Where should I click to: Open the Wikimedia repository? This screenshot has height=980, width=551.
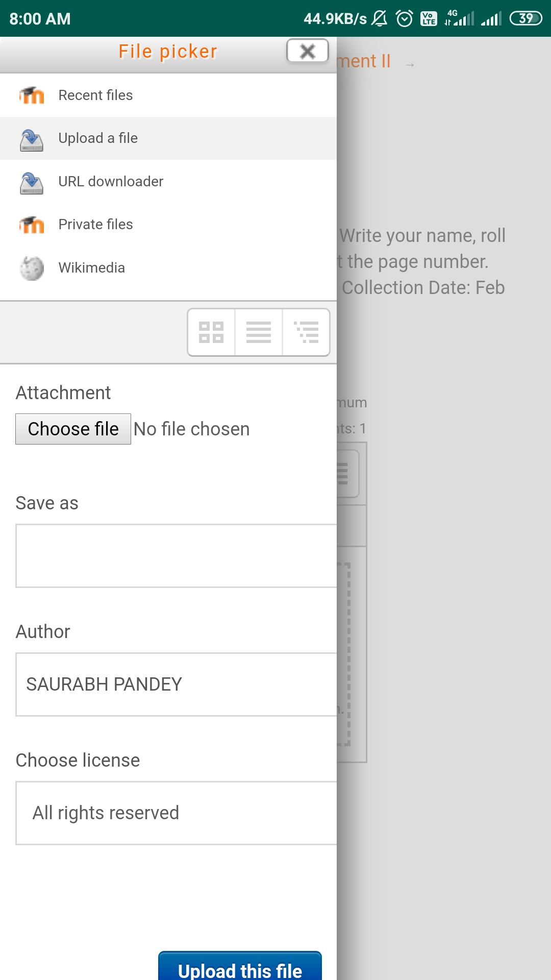tap(168, 268)
